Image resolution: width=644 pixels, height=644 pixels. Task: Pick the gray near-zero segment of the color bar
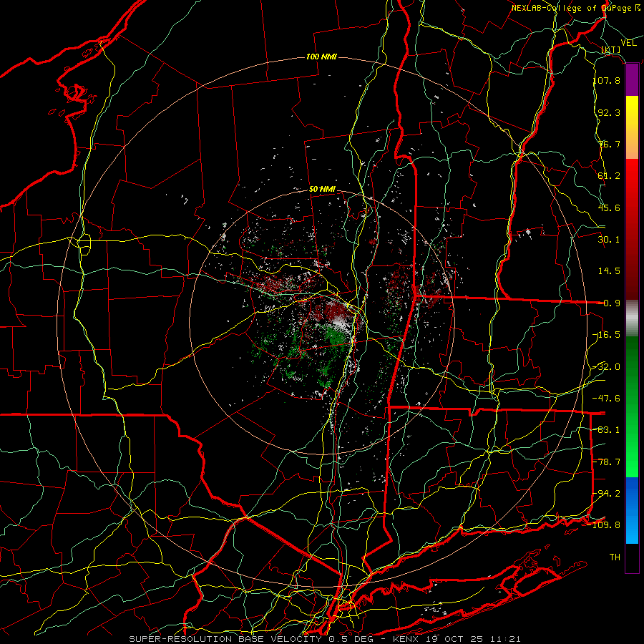pos(632,318)
